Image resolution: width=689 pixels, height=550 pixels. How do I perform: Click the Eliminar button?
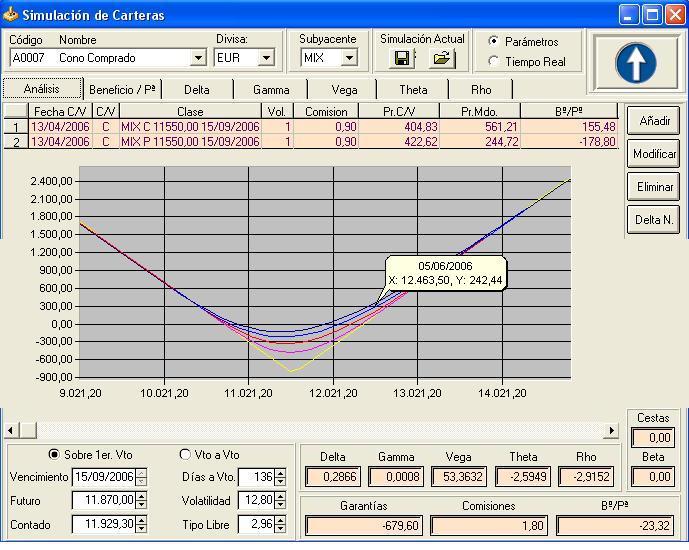coord(654,187)
